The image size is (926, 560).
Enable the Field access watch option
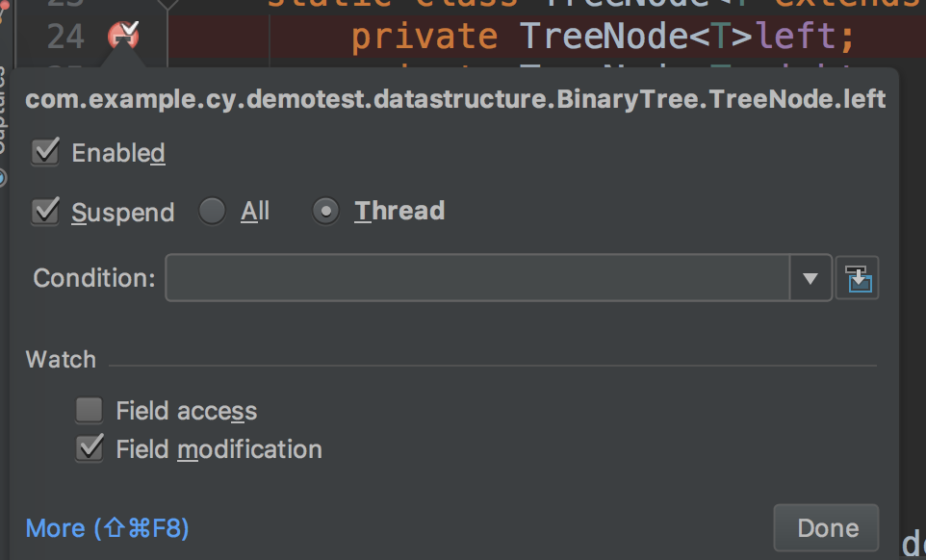89,410
